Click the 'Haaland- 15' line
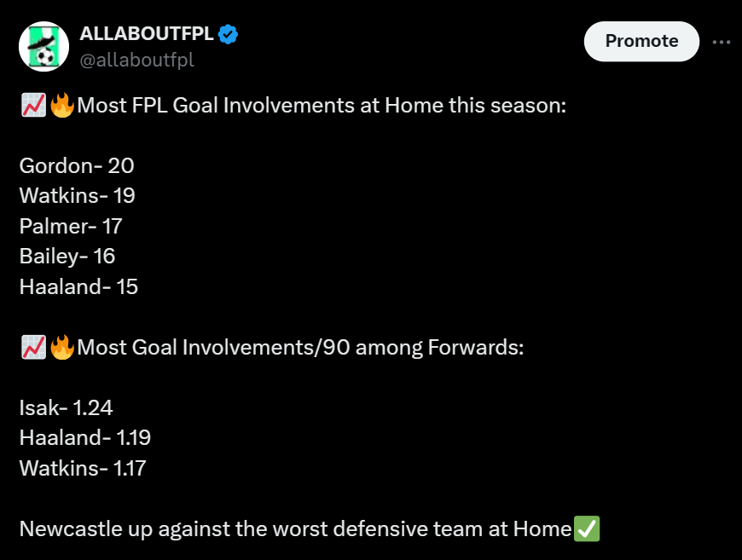The image size is (742, 560). (x=78, y=286)
